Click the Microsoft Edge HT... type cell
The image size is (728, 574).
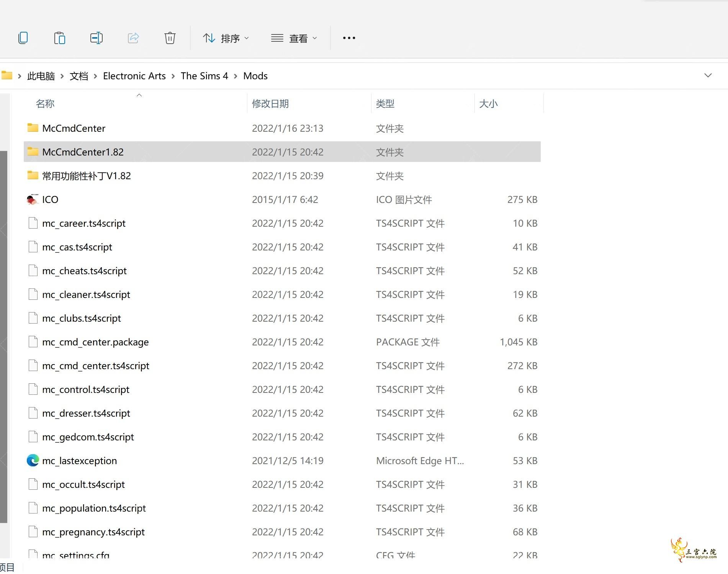(420, 461)
